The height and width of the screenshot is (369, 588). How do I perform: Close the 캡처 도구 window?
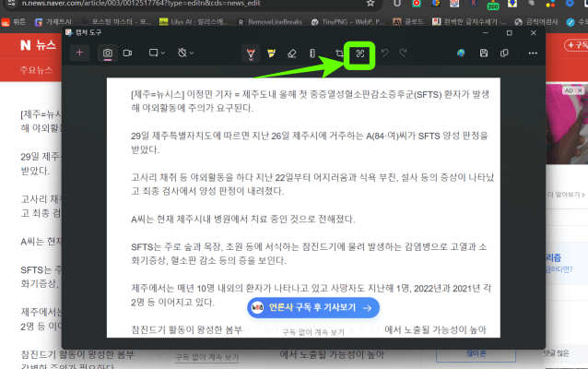tap(534, 33)
